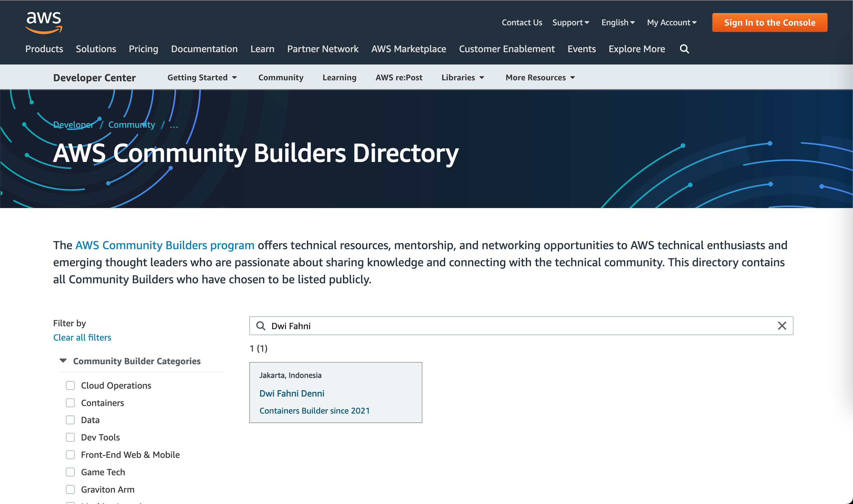Image resolution: width=853 pixels, height=504 pixels.
Task: Enable the Containers category filter
Action: click(x=70, y=403)
